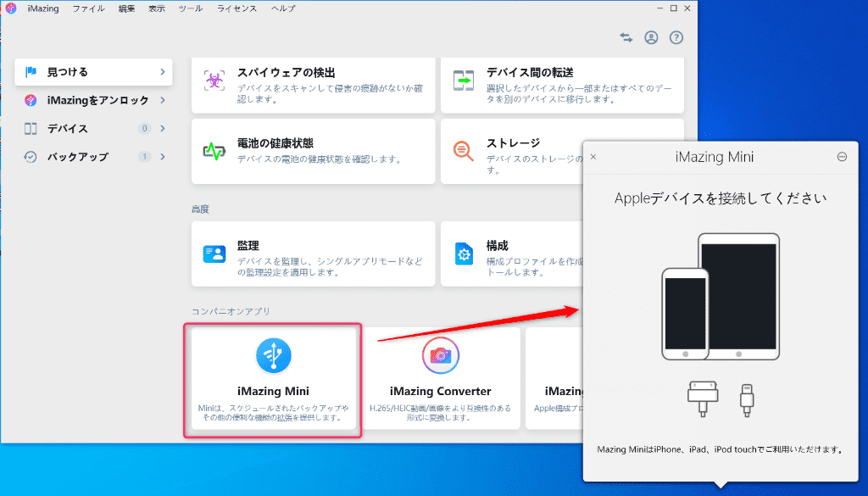
Task: Open the ファイル menu
Action: pyautogui.click(x=88, y=8)
